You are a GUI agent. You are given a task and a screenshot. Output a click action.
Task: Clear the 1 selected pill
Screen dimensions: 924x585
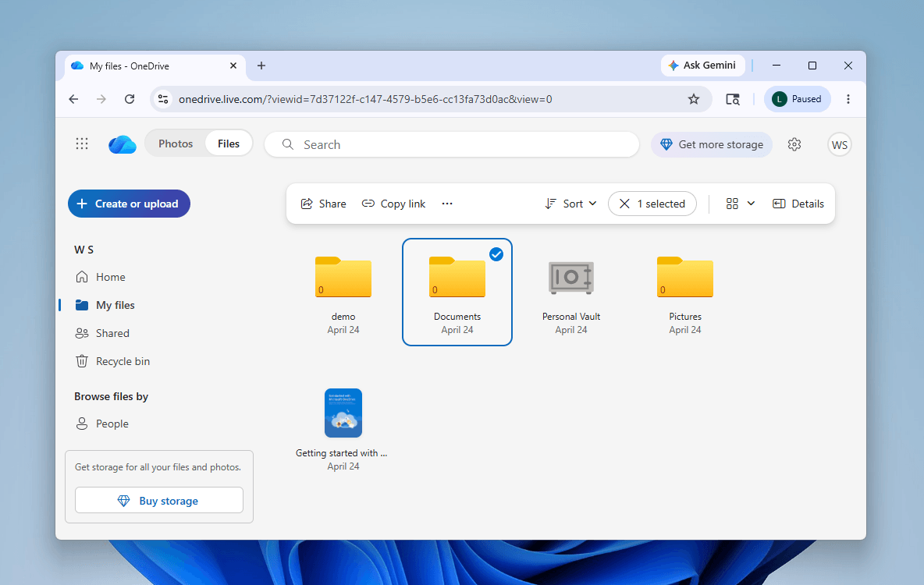(652, 204)
